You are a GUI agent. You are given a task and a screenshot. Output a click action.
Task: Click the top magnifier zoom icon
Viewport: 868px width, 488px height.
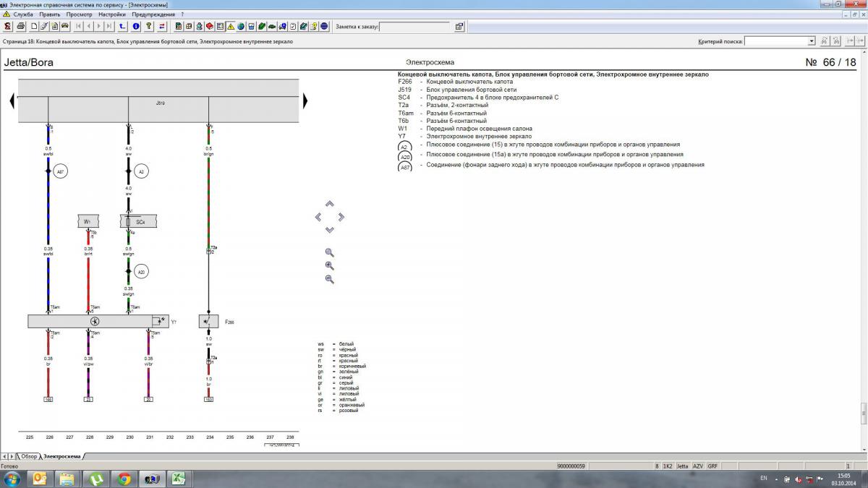(x=329, y=252)
